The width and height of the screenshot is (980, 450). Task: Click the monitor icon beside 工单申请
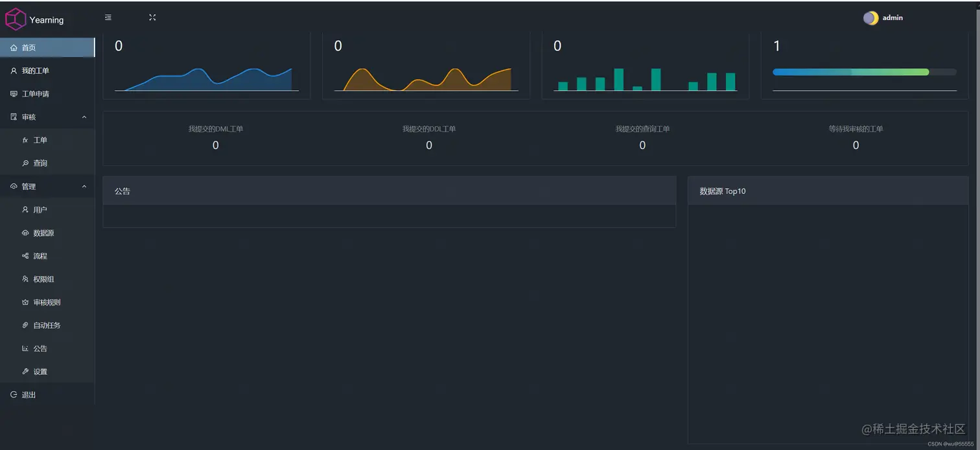pos(14,94)
